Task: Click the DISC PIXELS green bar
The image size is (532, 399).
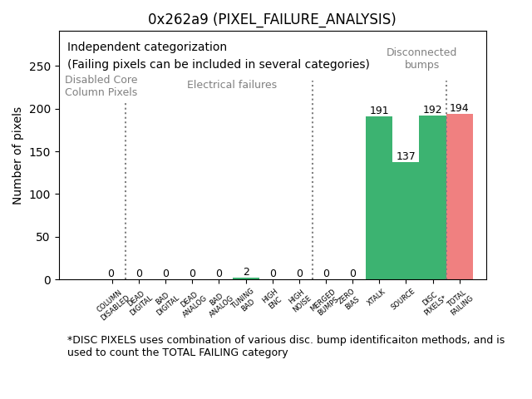Action: coord(432,199)
